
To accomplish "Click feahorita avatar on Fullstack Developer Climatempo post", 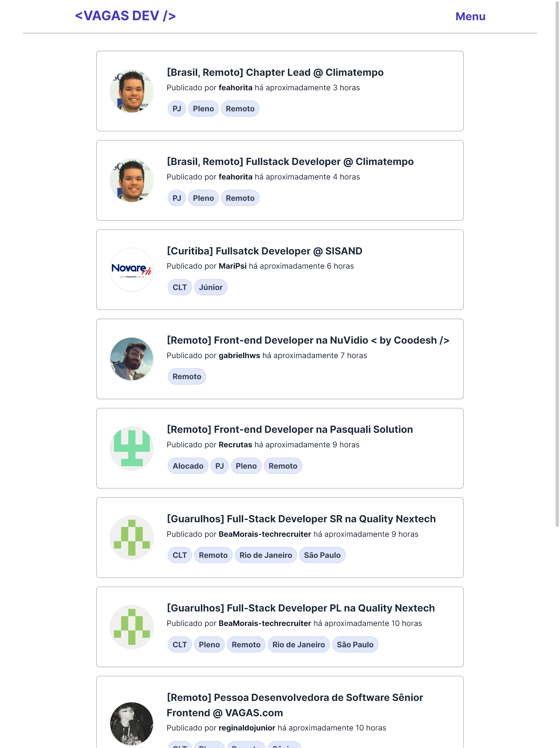I will [132, 180].
